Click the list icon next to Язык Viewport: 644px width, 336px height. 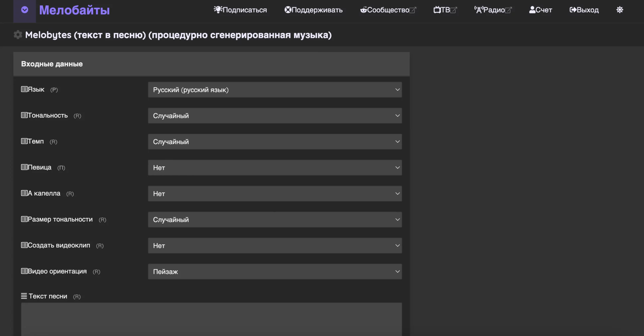(24, 89)
